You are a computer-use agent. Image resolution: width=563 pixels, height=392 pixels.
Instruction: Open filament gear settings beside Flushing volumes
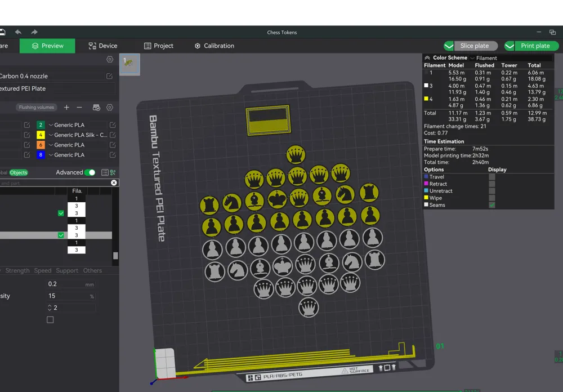[110, 107]
